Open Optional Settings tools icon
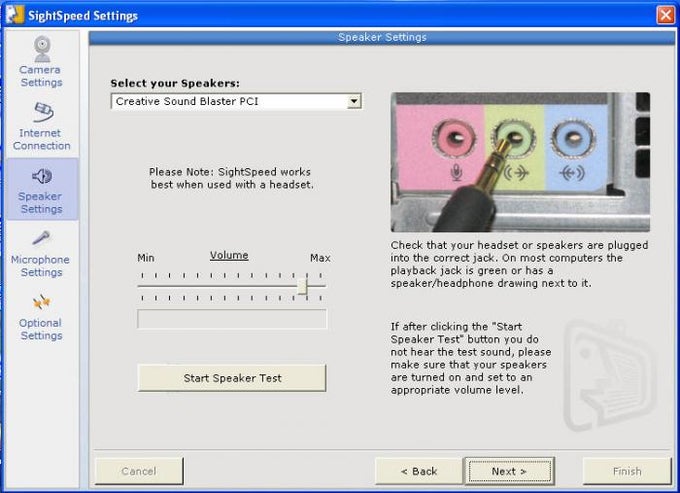Viewport: 680px width, 493px height. 42,302
